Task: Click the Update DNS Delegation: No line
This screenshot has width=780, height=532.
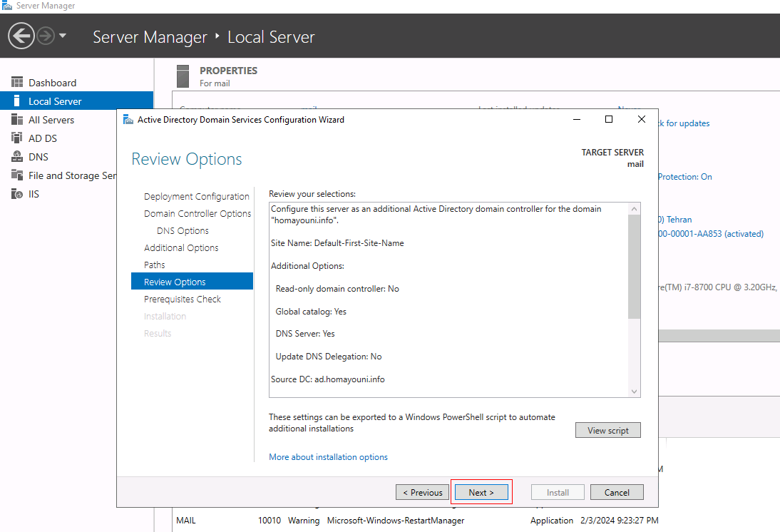Action: point(329,357)
